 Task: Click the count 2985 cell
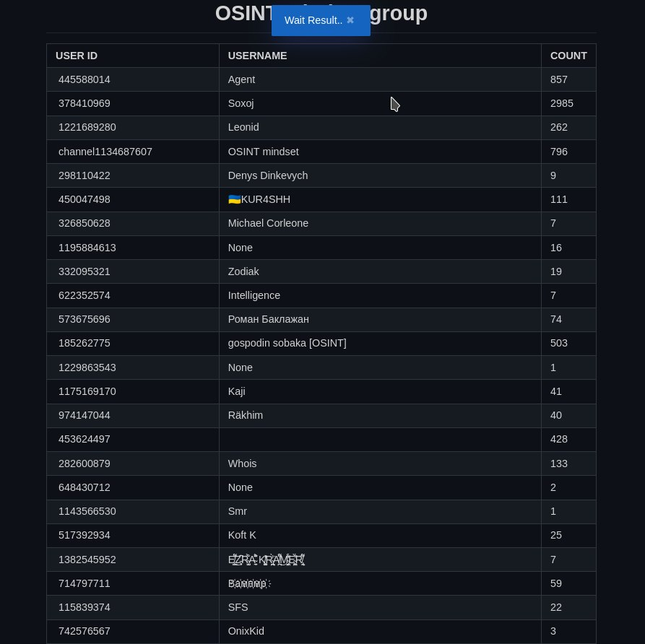pos(561,103)
